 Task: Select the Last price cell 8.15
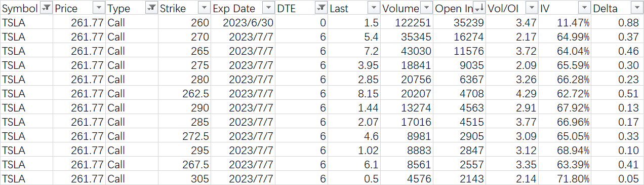pos(354,94)
